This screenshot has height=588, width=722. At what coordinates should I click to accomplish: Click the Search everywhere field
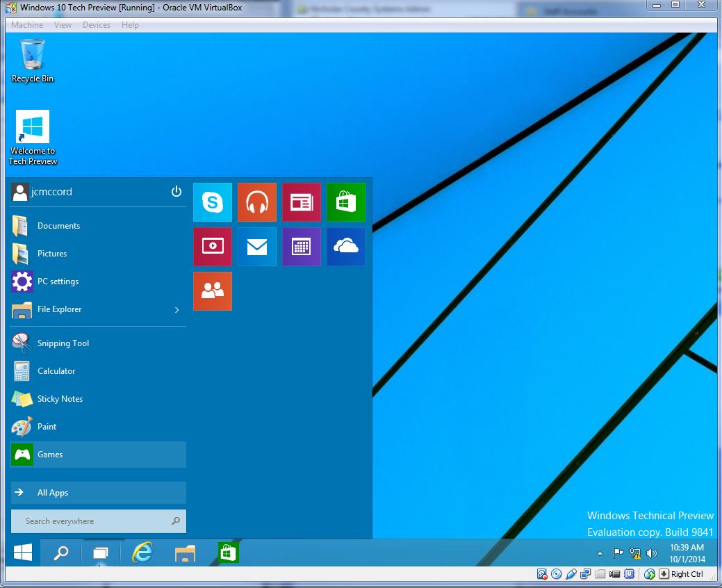(x=99, y=521)
